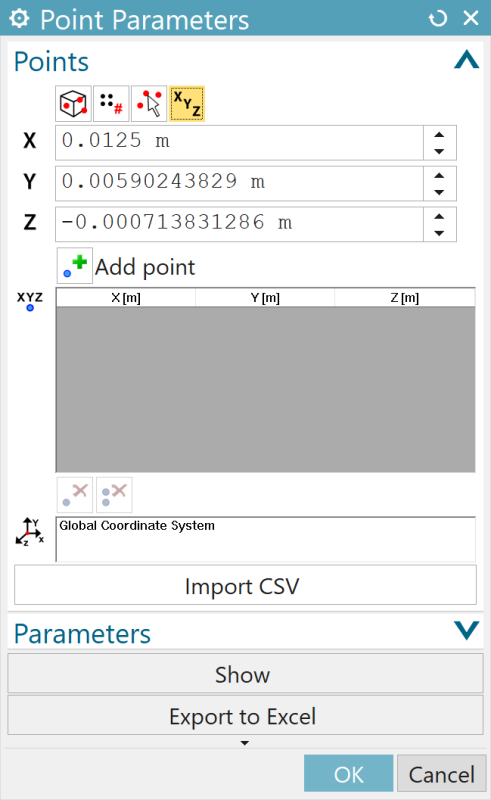Expand more options arrow below Export
The width and height of the screenshot is (491, 800).
click(244, 743)
